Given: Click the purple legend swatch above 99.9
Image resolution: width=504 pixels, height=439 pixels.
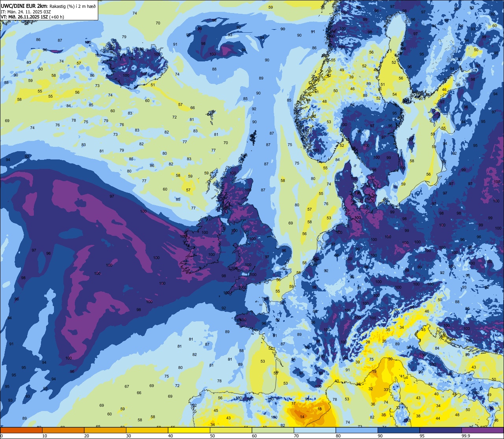Looking at the screenshot, I should pos(483,430).
